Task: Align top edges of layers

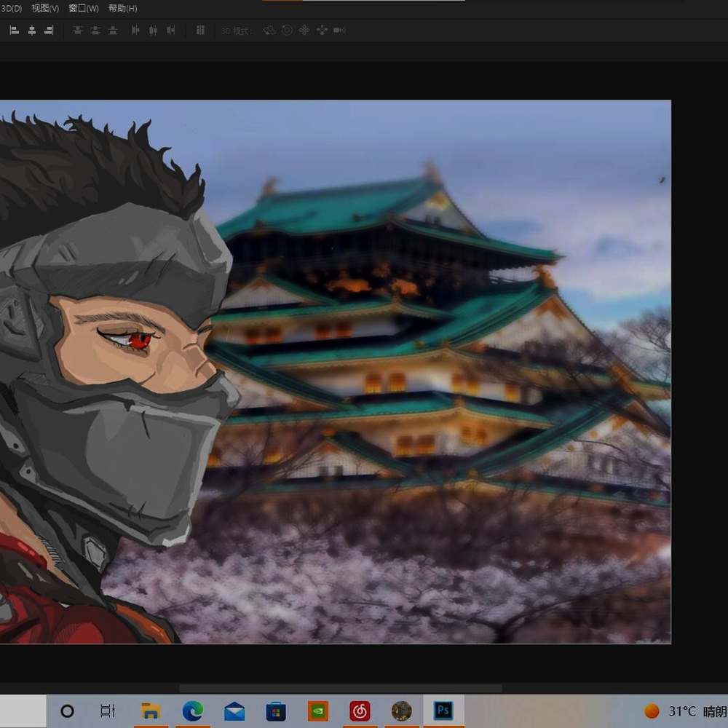Action: pos(78,31)
